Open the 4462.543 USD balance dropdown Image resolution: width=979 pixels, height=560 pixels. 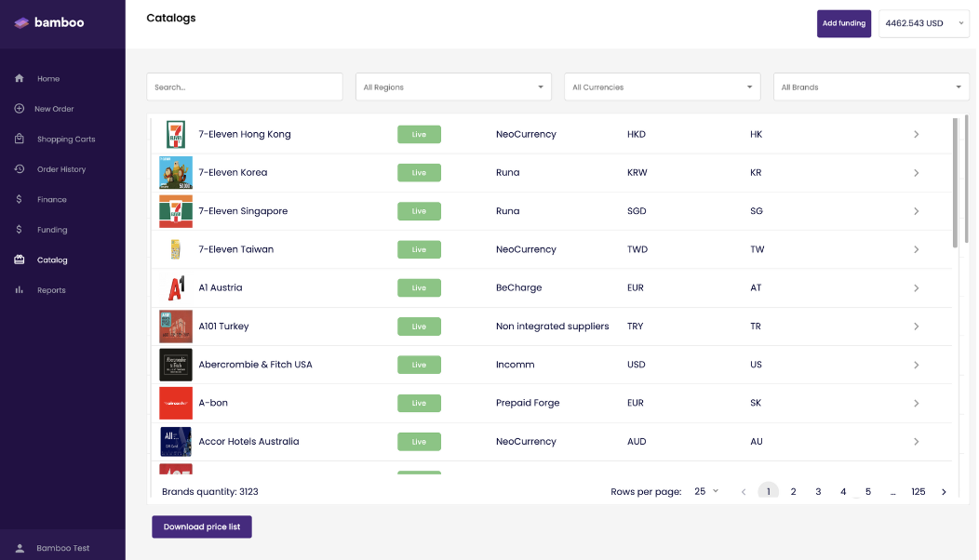(923, 23)
